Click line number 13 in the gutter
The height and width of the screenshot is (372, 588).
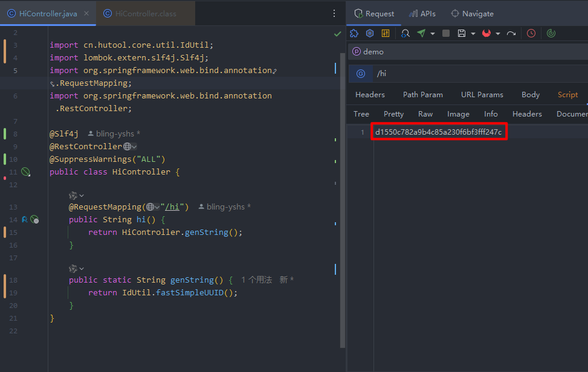tap(13, 207)
